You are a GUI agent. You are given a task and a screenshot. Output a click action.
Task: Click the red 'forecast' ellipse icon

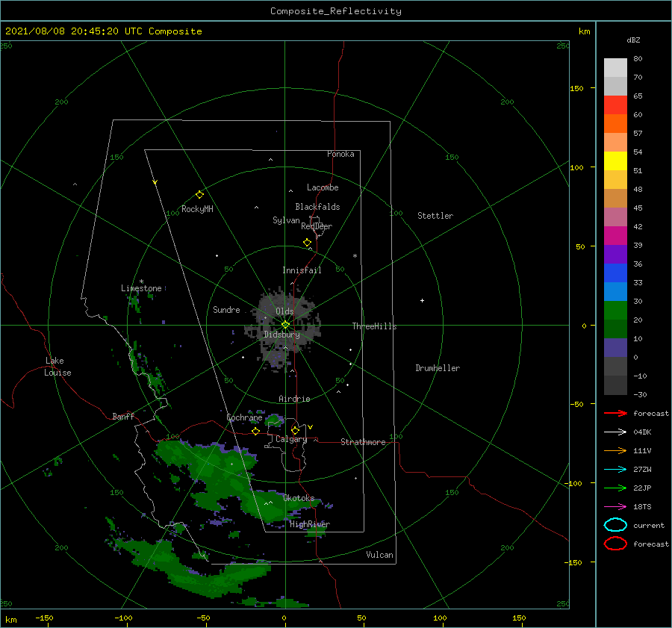[x=615, y=544]
